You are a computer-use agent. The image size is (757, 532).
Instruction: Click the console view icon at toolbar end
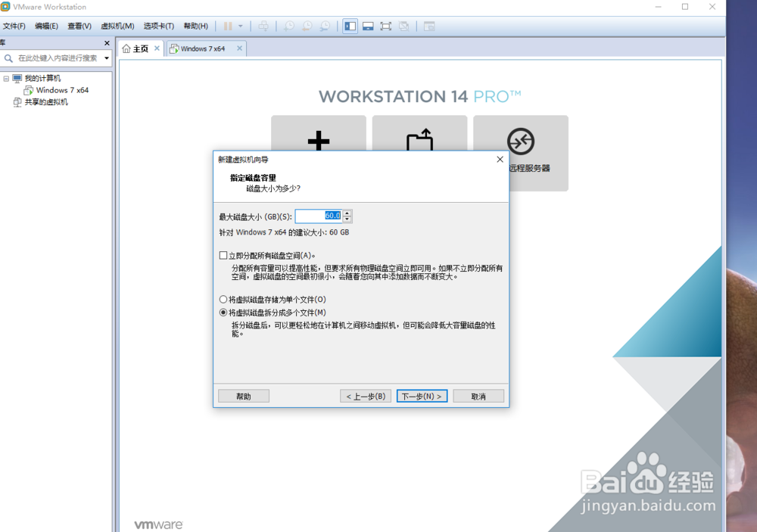point(429,26)
